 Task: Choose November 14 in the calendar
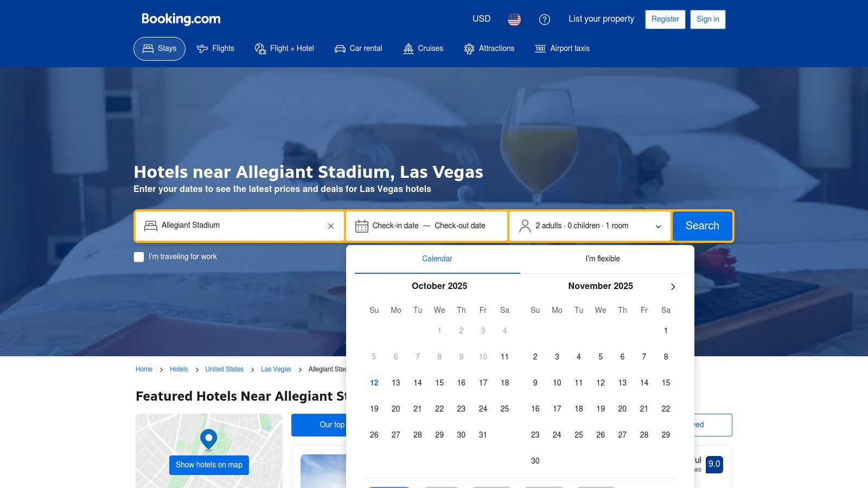(x=644, y=383)
